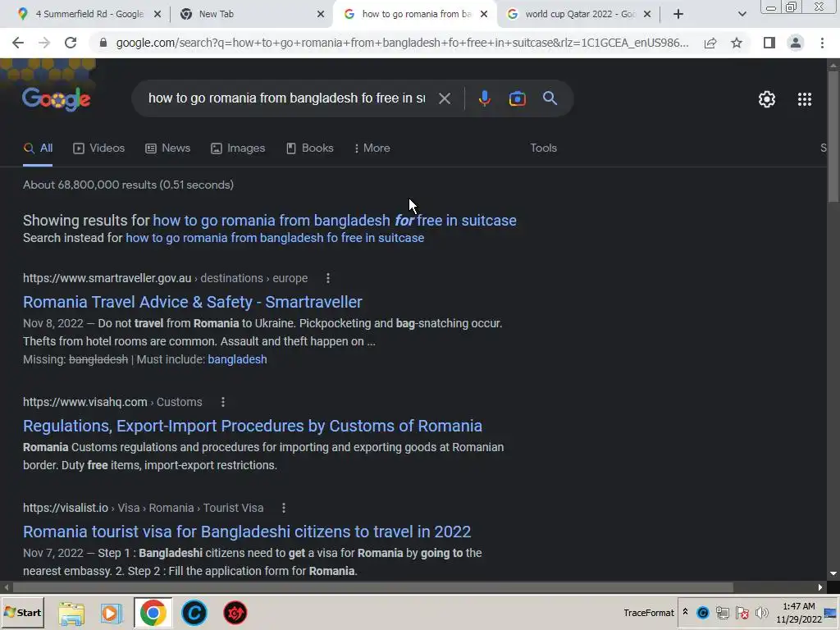Show hidden system tray icons
This screenshot has height=630, width=840.
(685, 612)
